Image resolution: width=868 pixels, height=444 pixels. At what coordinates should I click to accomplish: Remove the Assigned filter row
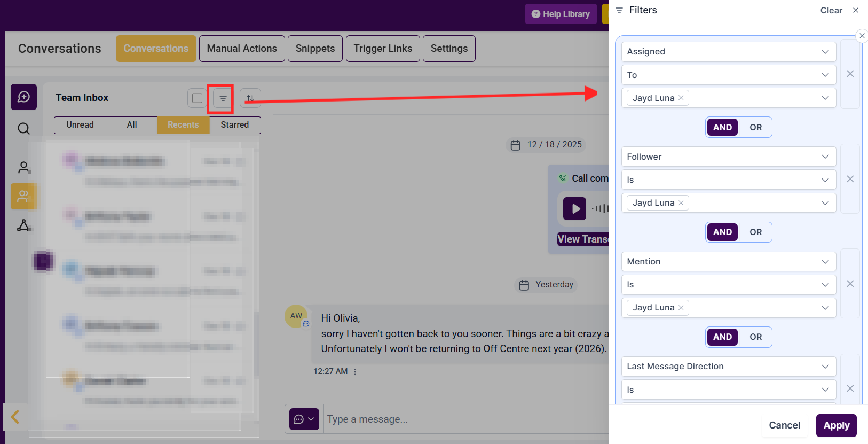click(x=850, y=74)
